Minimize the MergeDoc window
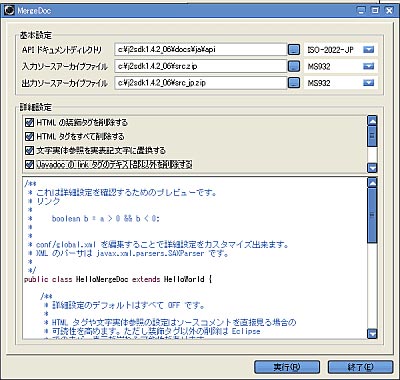Image resolution: width=400 pixels, height=380 pixels. tap(361, 10)
